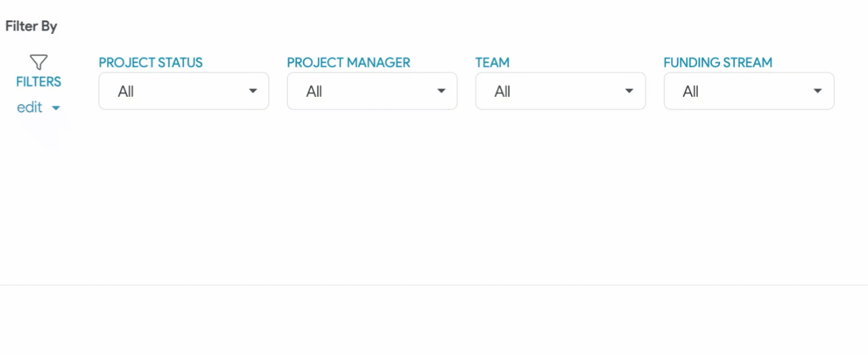
Task: Click the PROJECT STATUS field label
Action: tap(151, 62)
